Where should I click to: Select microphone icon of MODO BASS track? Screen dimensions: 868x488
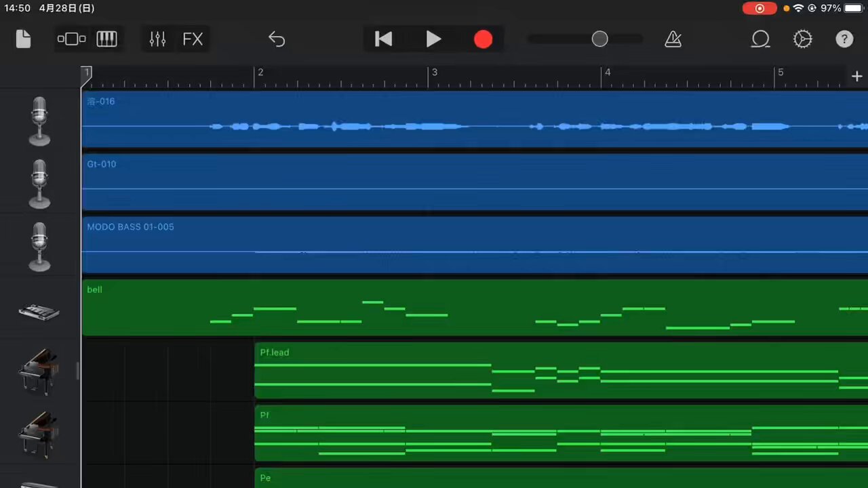tap(39, 247)
